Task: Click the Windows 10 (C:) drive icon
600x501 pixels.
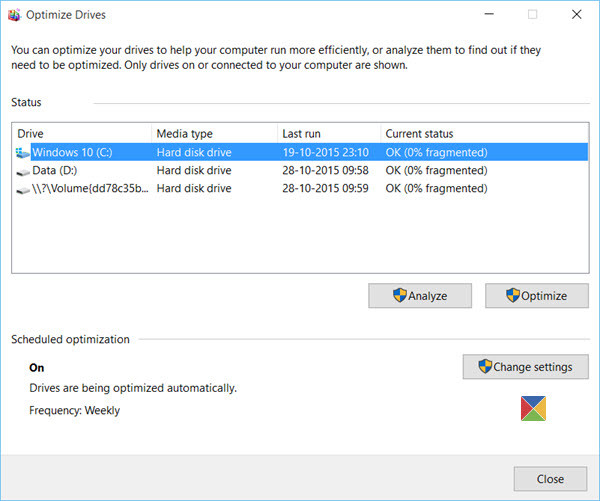Action: (23, 153)
